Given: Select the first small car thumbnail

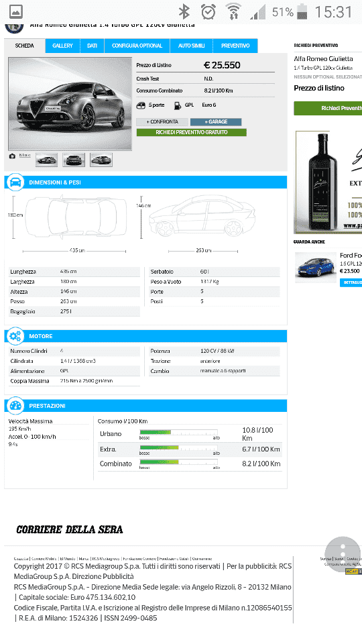Looking at the screenshot, I should click(x=46, y=160).
